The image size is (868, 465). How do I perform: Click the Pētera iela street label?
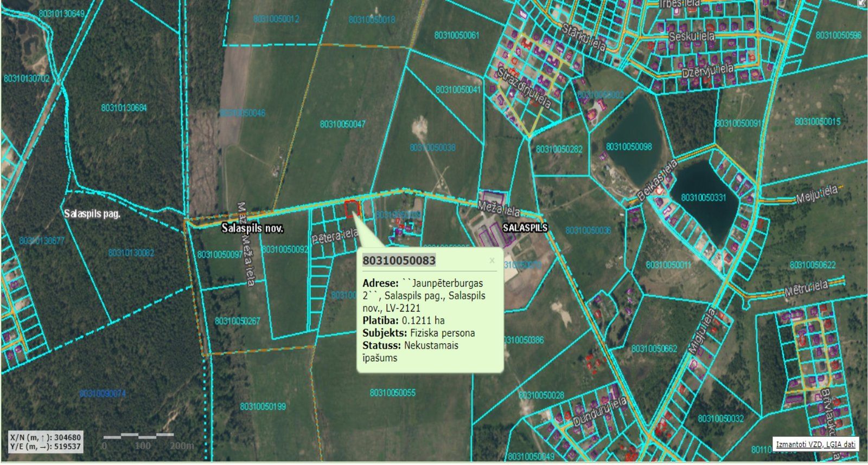[x=335, y=236]
